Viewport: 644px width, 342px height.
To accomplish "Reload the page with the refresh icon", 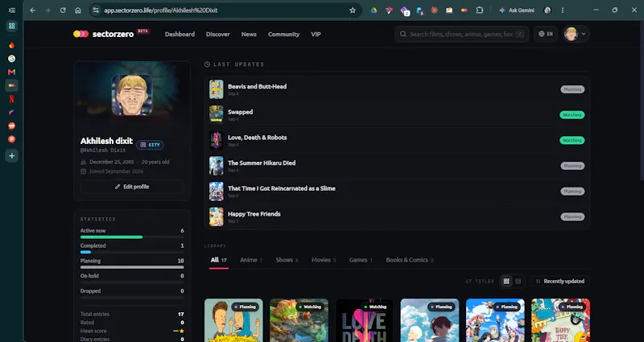I will click(x=63, y=10).
